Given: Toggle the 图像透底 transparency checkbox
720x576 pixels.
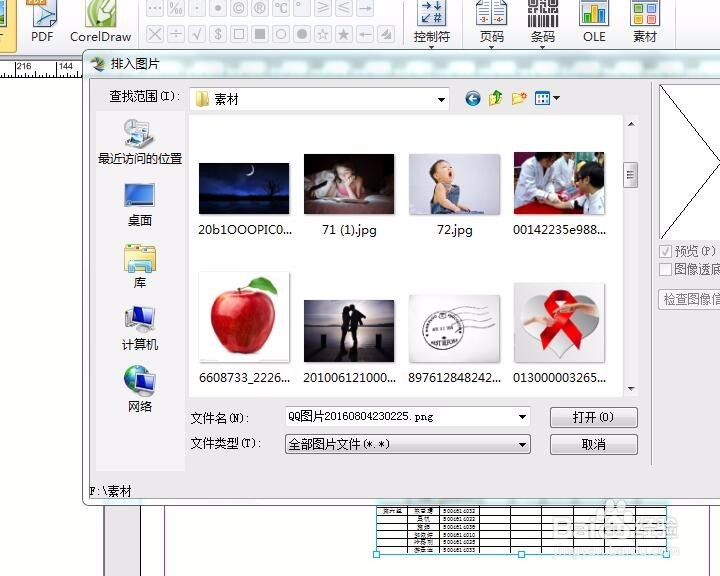Looking at the screenshot, I should [x=665, y=269].
